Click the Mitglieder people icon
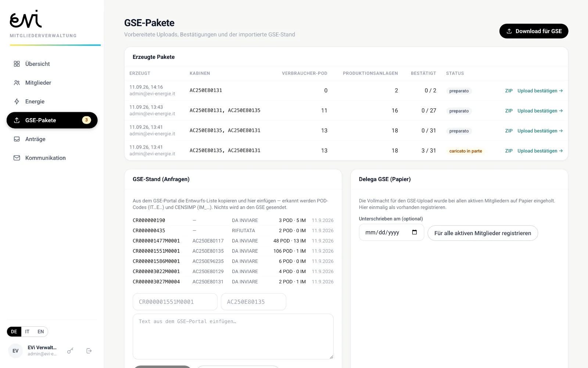The width and height of the screenshot is (588, 368). point(17,83)
